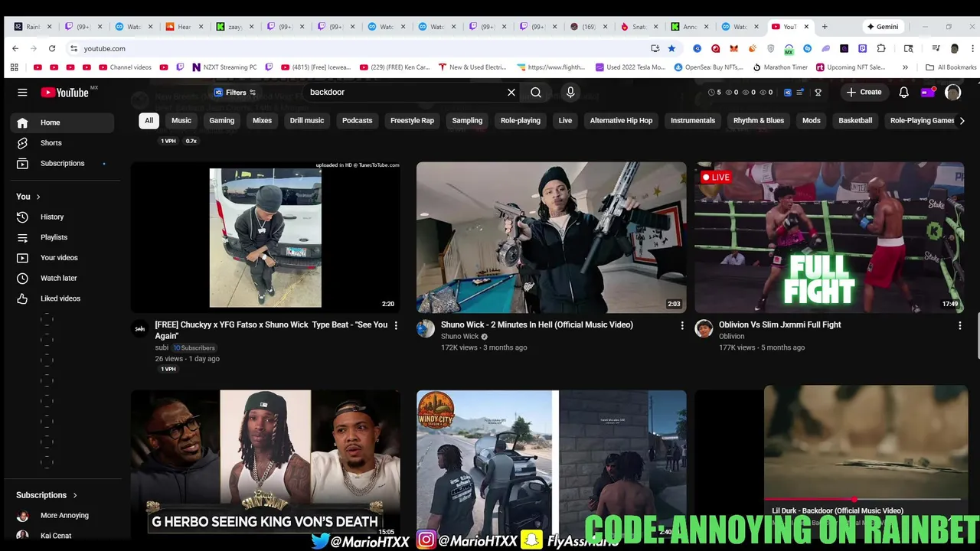The image size is (980, 551).
Task: Select Home in the sidebar
Action: [62, 122]
